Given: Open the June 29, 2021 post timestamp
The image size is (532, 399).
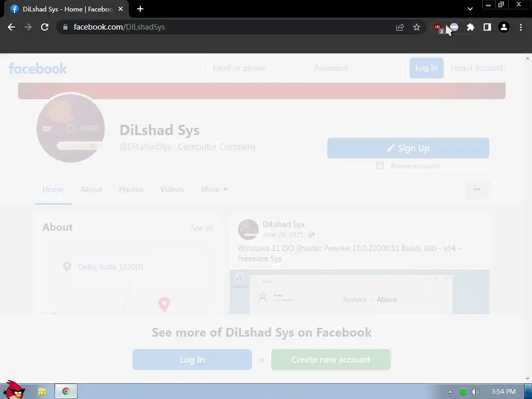Looking at the screenshot, I should coord(283,235).
